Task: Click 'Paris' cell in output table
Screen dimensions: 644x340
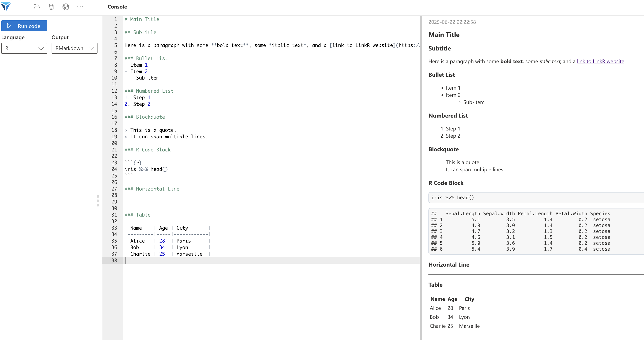Action: click(464, 308)
